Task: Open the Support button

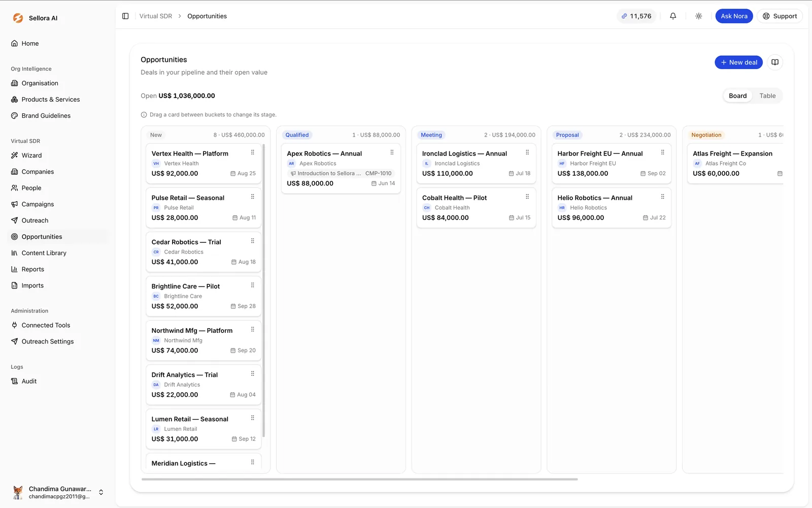Action: point(780,16)
